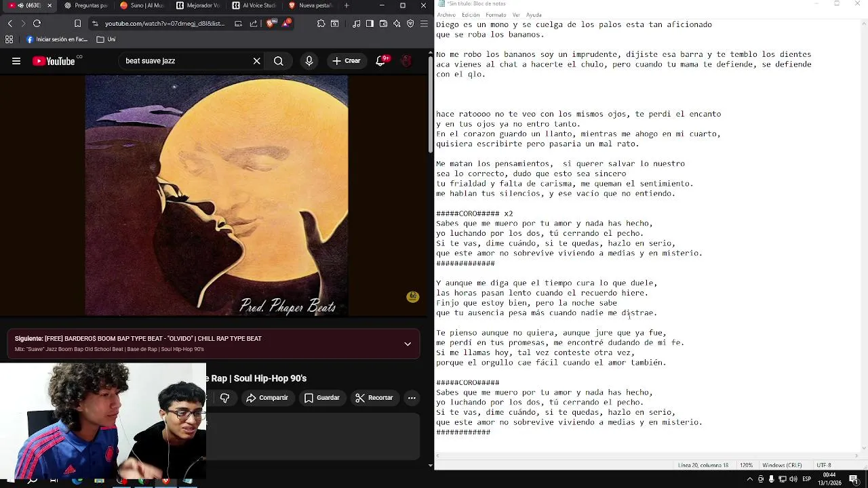The width and height of the screenshot is (868, 488).
Task: Open the taskbar clock showing 00:44
Action: click(831, 479)
